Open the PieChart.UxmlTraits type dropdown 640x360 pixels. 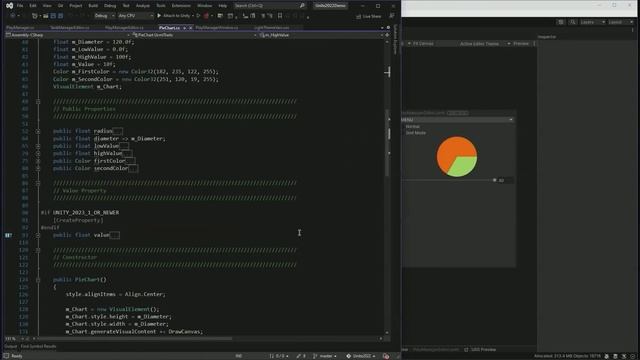click(195, 35)
